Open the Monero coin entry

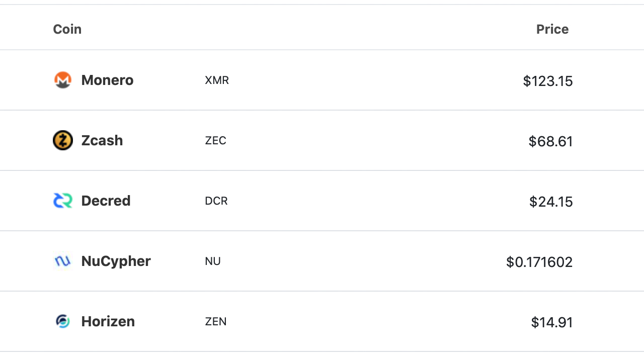107,80
